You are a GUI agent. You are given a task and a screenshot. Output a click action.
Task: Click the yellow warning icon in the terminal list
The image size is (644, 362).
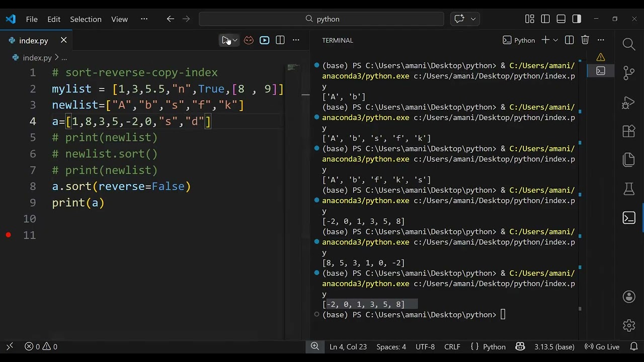pyautogui.click(x=601, y=57)
